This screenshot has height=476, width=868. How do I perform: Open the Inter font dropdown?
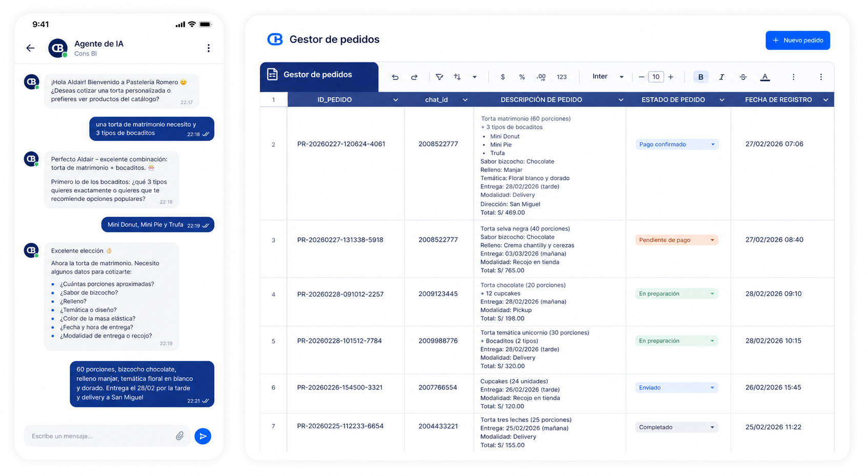tap(608, 77)
